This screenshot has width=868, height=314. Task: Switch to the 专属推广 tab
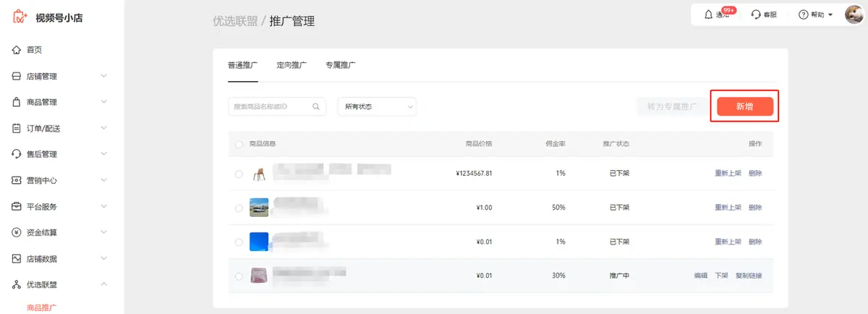[340, 65]
